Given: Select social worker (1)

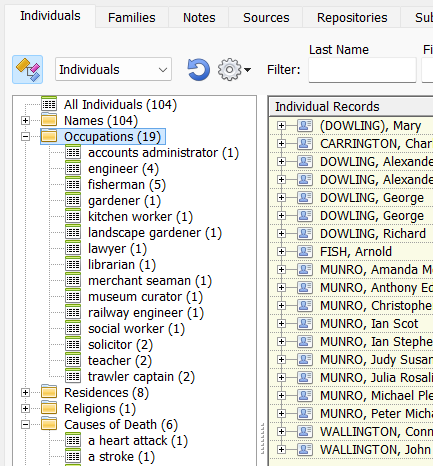Looking at the screenshot, I should coord(136,329).
